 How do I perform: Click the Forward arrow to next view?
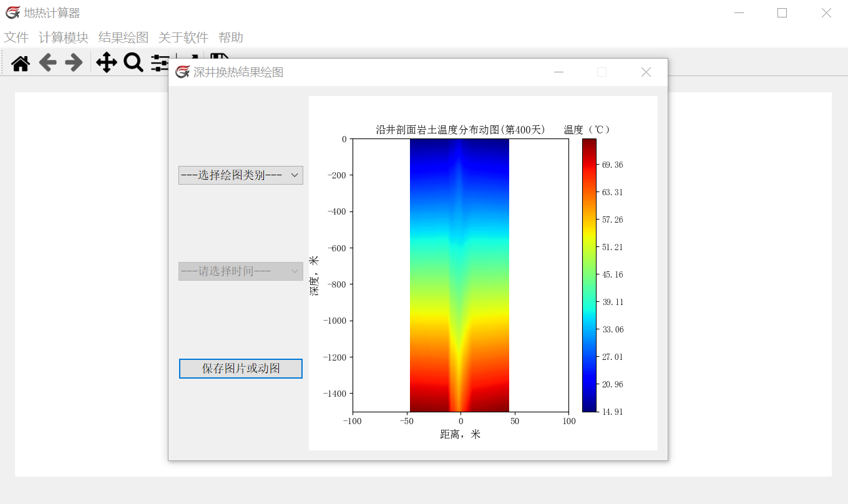74,63
